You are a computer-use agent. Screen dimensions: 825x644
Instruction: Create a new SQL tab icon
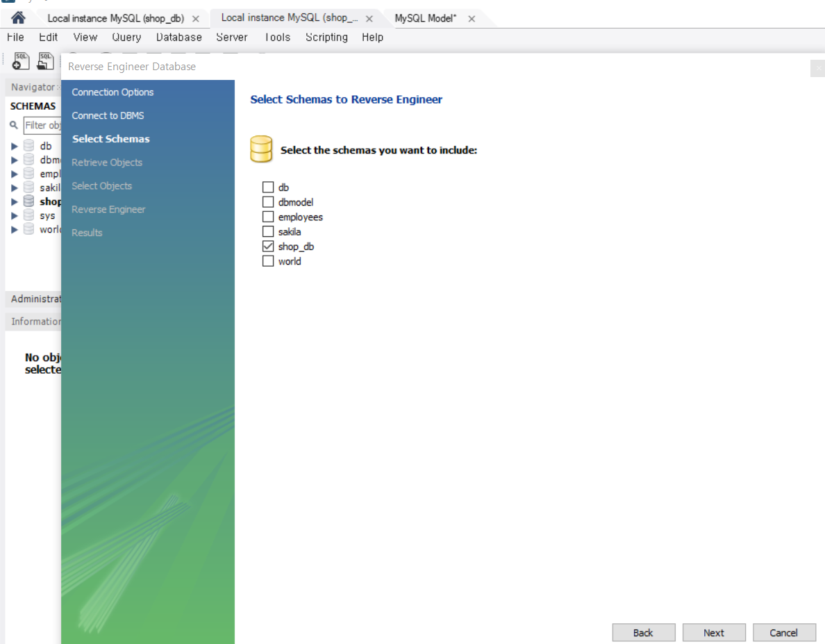pyautogui.click(x=21, y=61)
